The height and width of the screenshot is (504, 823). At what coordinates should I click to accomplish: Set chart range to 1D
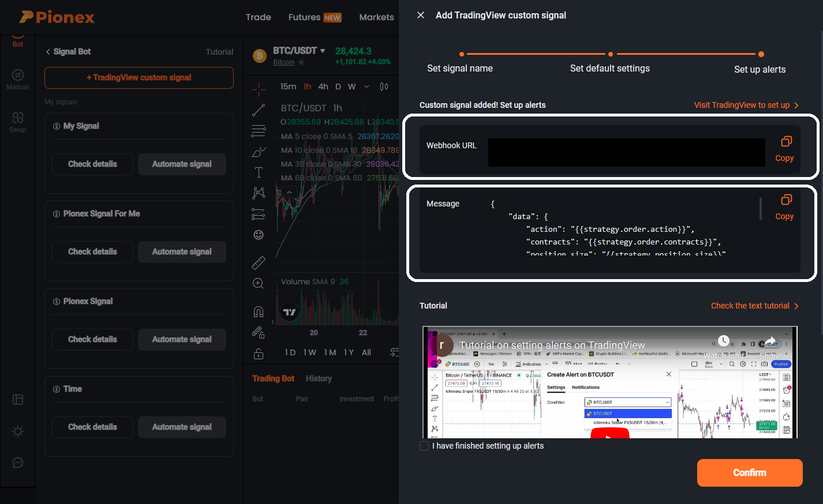coord(290,352)
